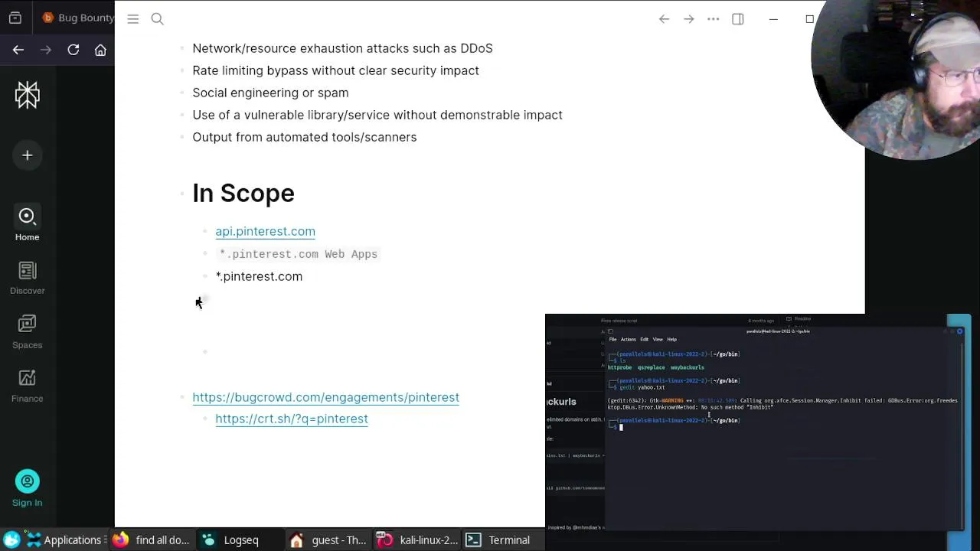
Task: Click the Perplexity logo in the sidebar
Action: tap(28, 95)
